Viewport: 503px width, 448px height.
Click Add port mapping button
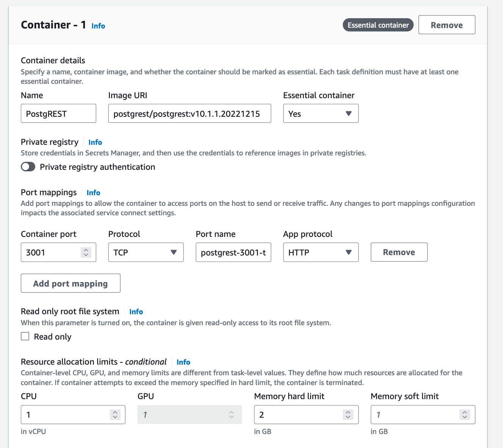click(x=70, y=284)
